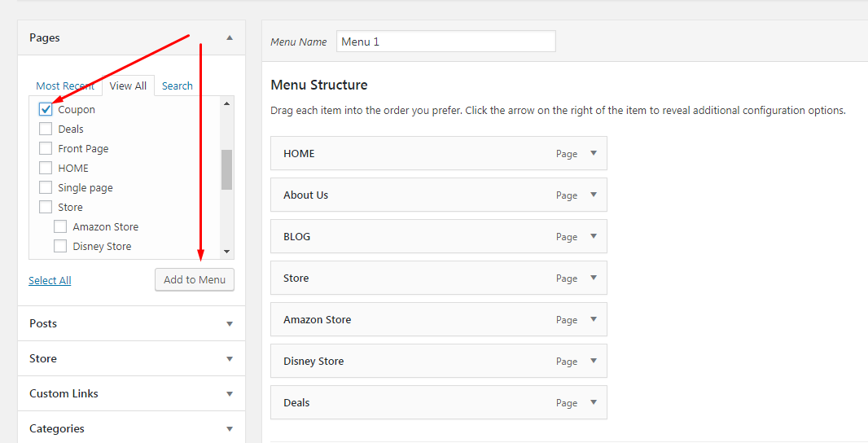Tick the Front Page checkbox

pos(46,148)
